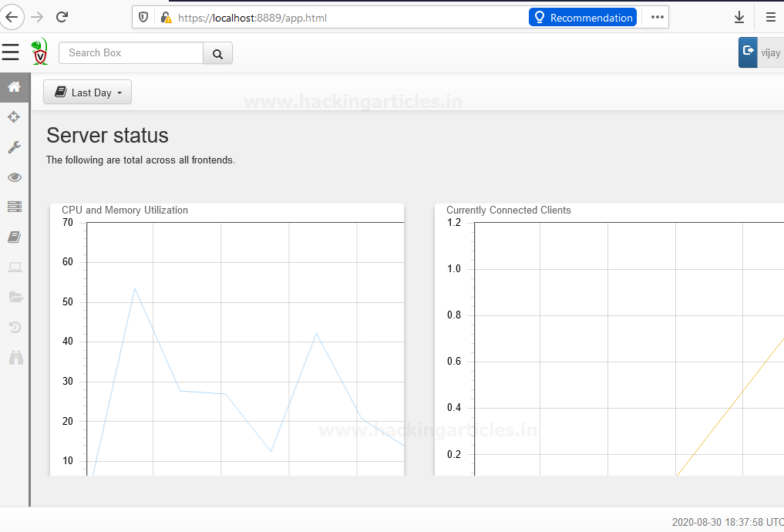
Task: Open the server artifacts stack icon
Action: click(x=15, y=207)
